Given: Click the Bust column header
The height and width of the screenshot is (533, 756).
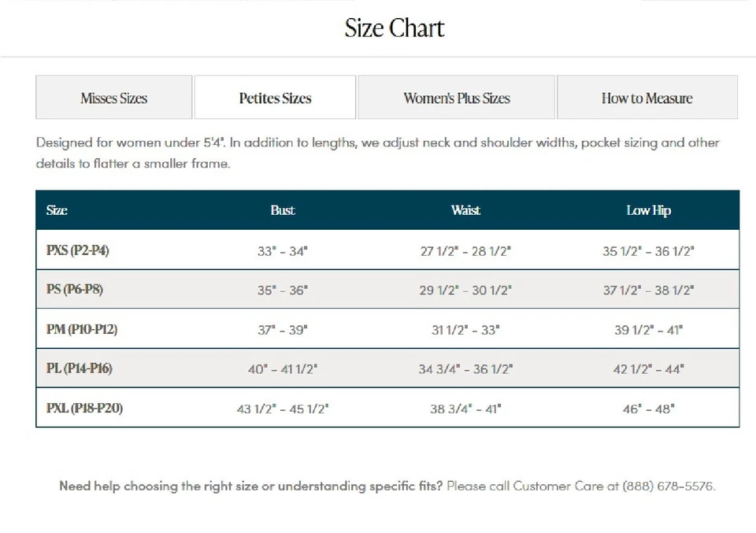Looking at the screenshot, I should [283, 210].
